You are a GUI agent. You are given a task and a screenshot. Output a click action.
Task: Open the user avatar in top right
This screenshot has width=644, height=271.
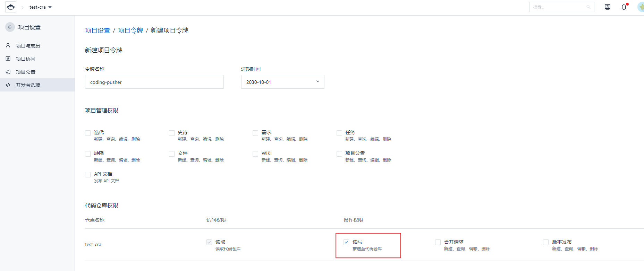pos(641,7)
